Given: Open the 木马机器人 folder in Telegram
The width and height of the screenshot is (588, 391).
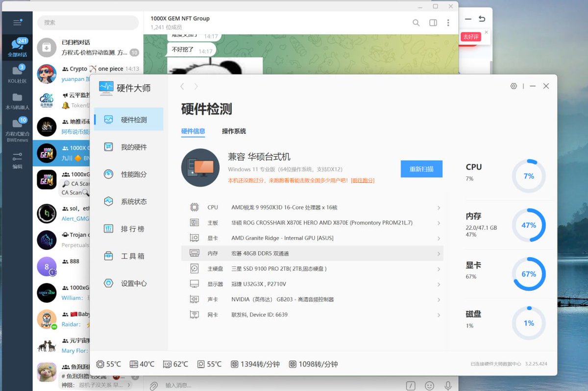Looking at the screenshot, I should pyautogui.click(x=17, y=100).
